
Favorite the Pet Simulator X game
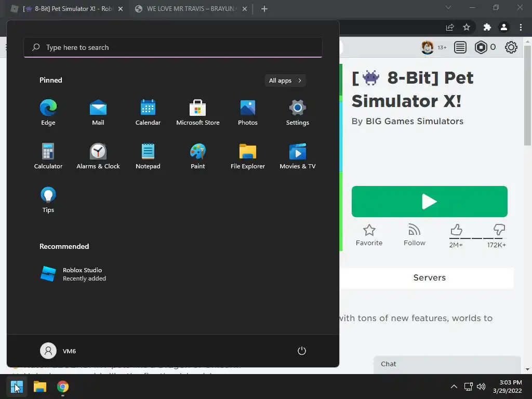point(369,235)
